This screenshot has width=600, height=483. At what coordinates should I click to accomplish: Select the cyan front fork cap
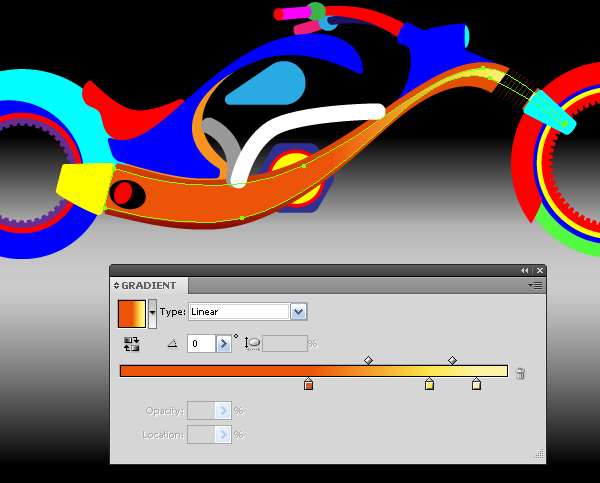549,112
